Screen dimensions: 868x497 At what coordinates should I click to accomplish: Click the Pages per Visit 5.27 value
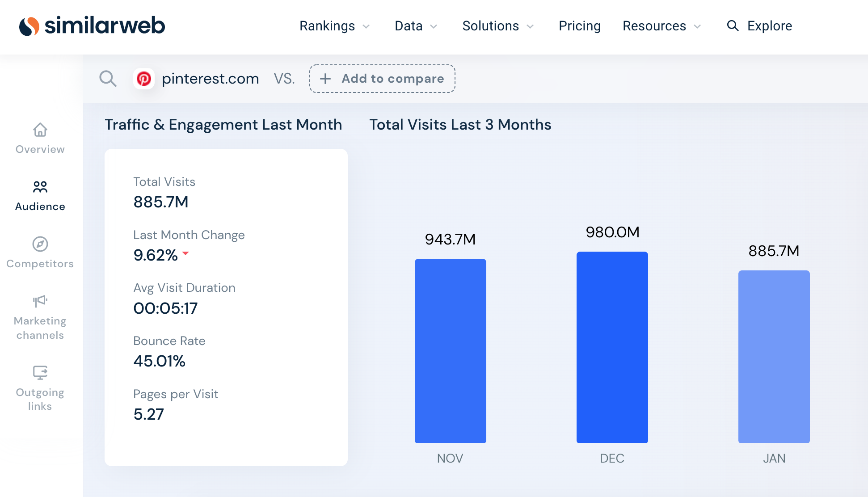148,414
